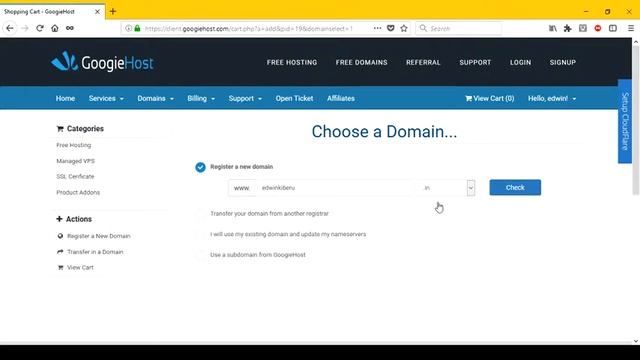Open the Hello, edwin! account dropdown
The height and width of the screenshot is (360, 640).
point(552,98)
